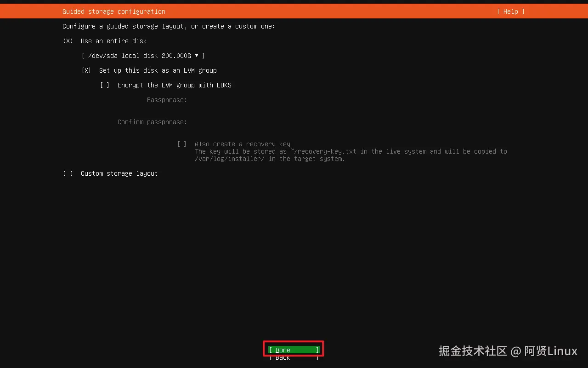Click the recovery-key.txt description text

(351, 155)
